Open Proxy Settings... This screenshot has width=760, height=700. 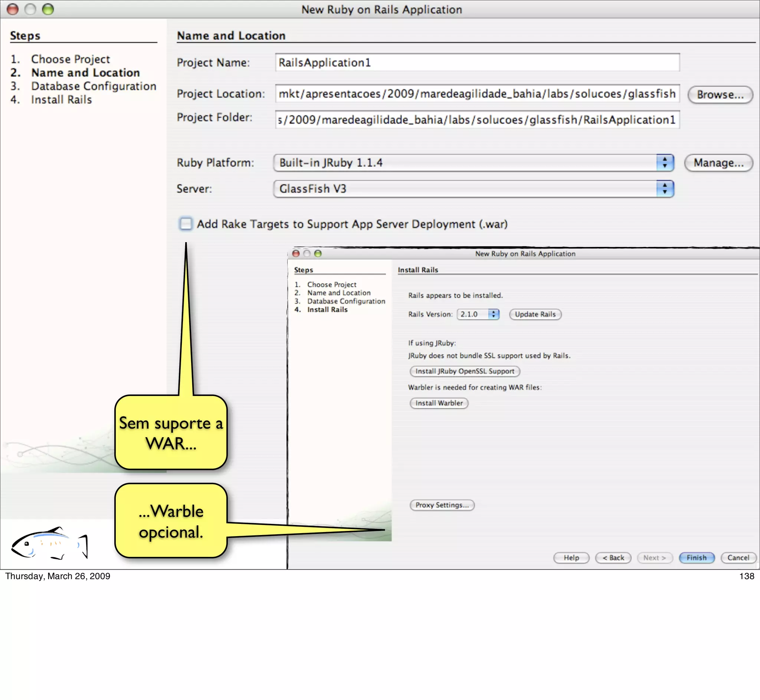[442, 505]
